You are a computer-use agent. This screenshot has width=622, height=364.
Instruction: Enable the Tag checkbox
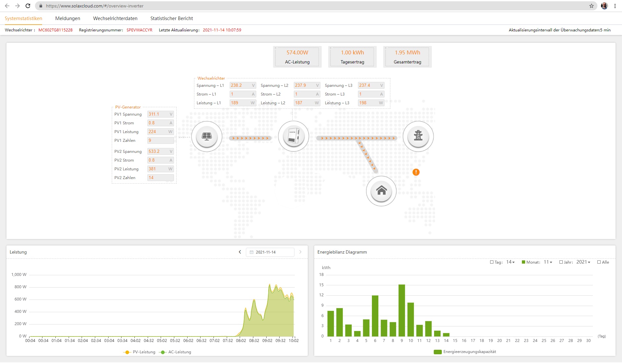coord(492,262)
